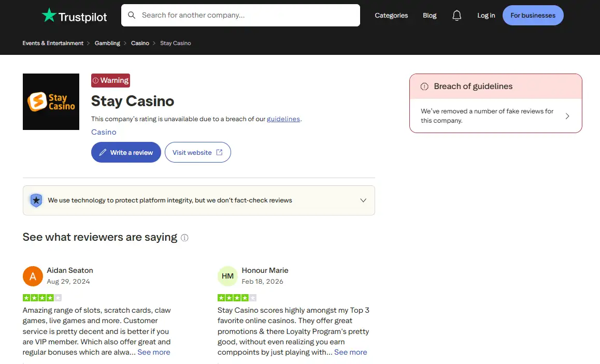Click the search magnifier icon
This screenshot has height=364, width=600.
point(132,15)
